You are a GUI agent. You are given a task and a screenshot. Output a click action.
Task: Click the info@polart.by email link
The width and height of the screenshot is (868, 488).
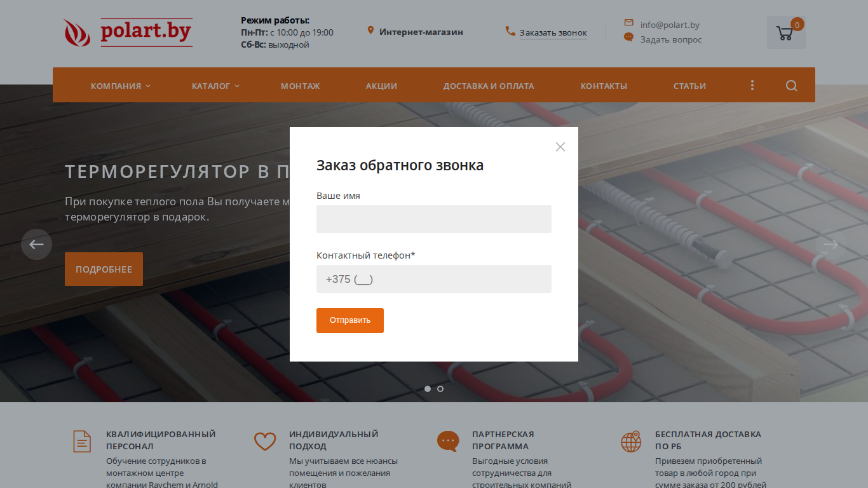pyautogui.click(x=670, y=25)
